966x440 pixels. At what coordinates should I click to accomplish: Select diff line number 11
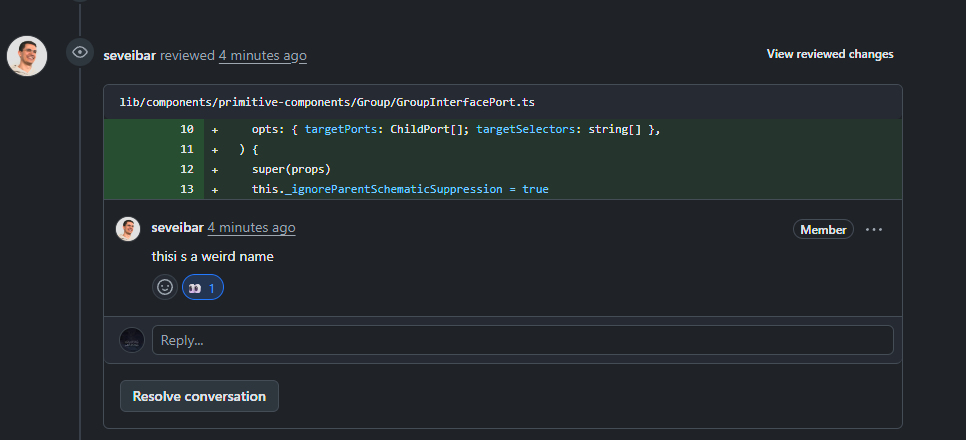point(187,149)
